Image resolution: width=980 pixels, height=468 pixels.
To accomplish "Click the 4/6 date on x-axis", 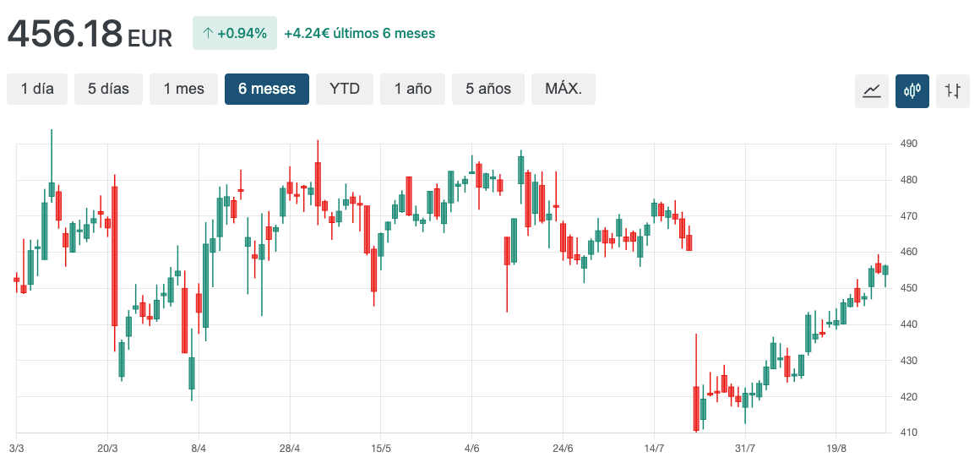I will click(x=471, y=448).
